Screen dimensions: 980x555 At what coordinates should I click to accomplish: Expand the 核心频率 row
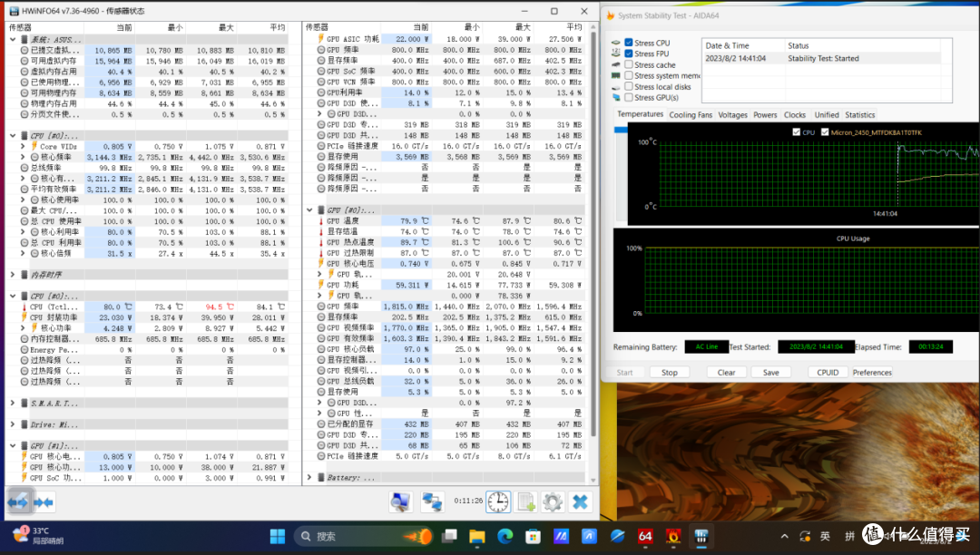(23, 157)
